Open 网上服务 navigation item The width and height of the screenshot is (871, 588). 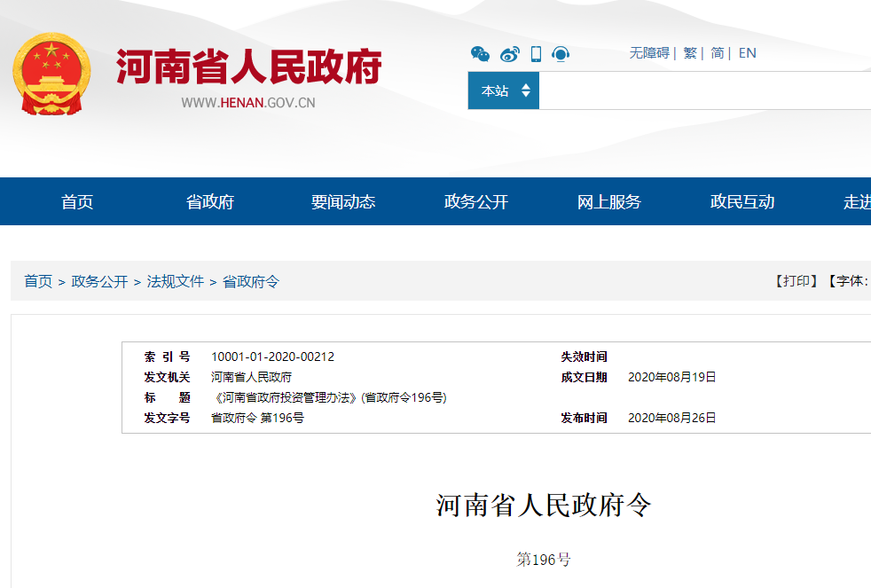point(609,202)
